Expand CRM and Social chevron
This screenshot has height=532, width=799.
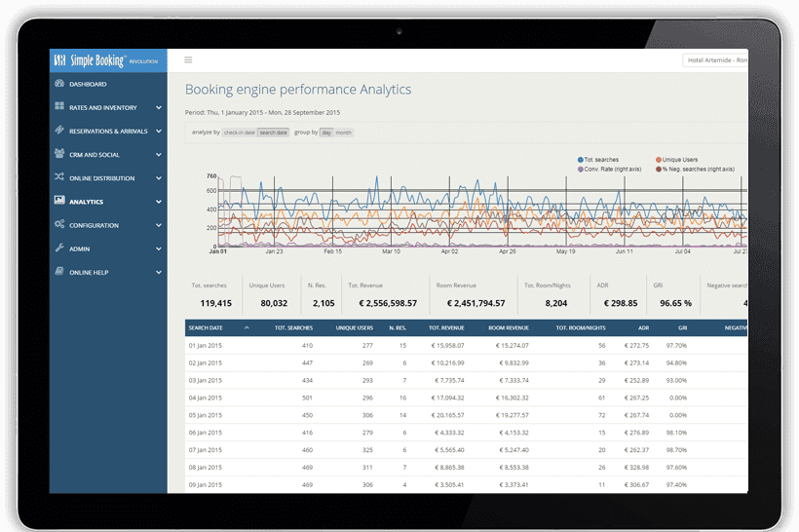point(159,155)
